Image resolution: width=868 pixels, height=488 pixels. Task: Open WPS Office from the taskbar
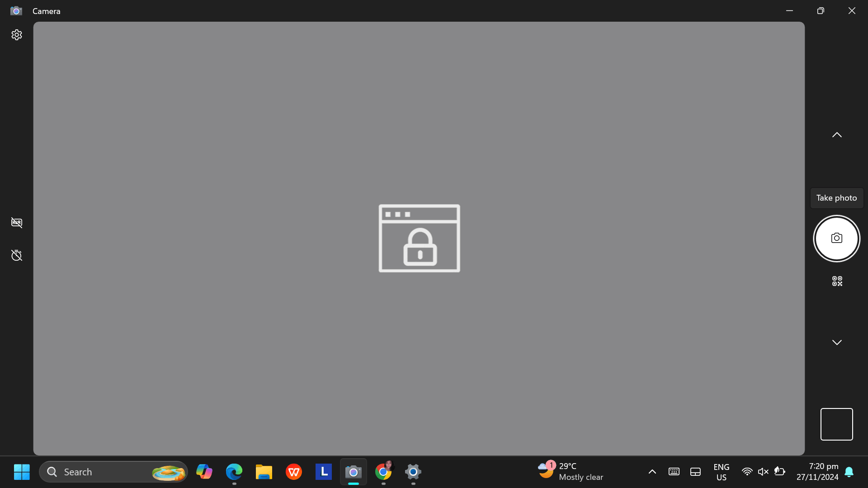point(294,472)
